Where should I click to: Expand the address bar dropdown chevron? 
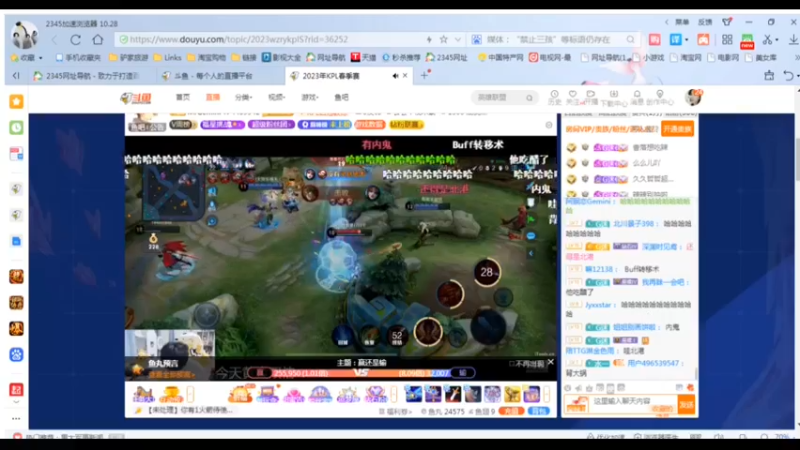(458, 39)
